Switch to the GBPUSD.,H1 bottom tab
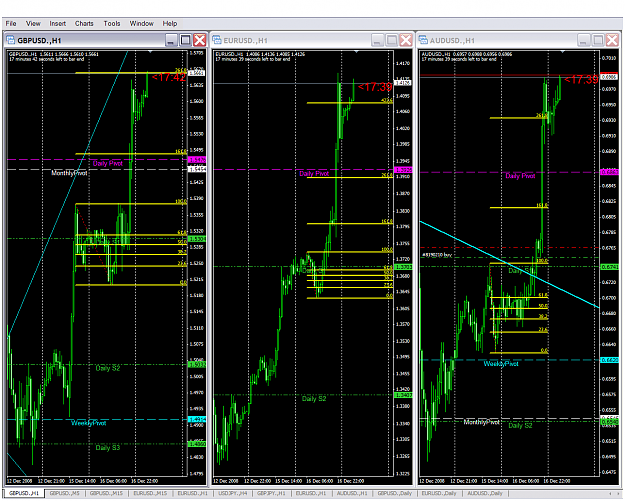This screenshot has height=501, width=625. tap(24, 493)
